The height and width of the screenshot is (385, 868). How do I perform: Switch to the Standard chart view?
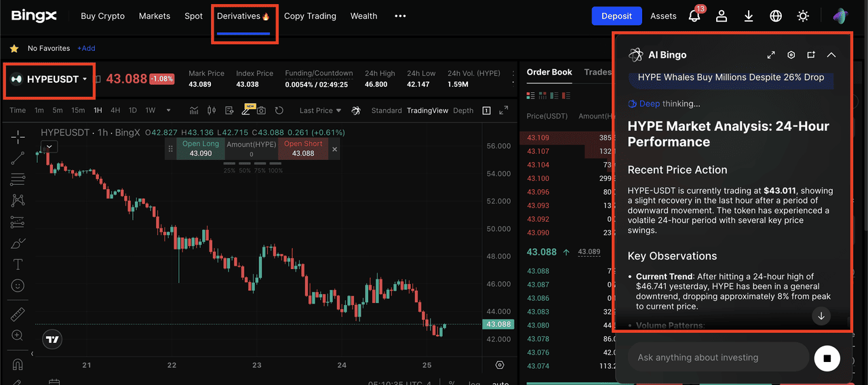coord(387,110)
